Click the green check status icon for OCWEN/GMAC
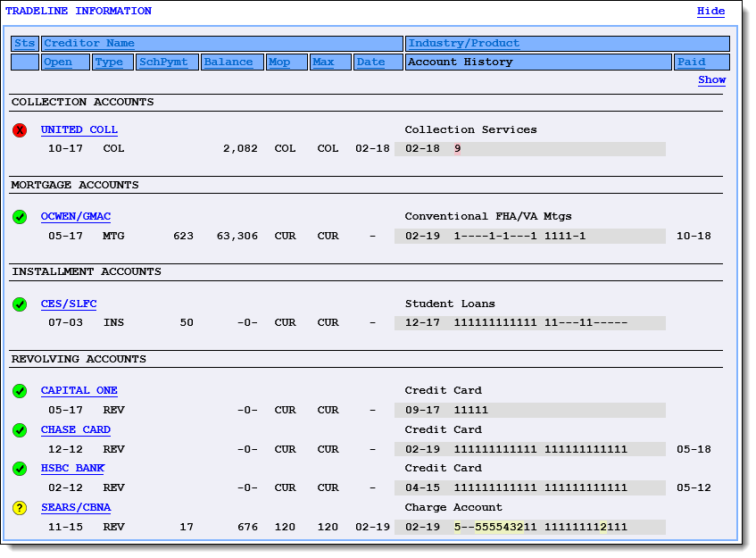The image size is (756, 558). coord(20,217)
